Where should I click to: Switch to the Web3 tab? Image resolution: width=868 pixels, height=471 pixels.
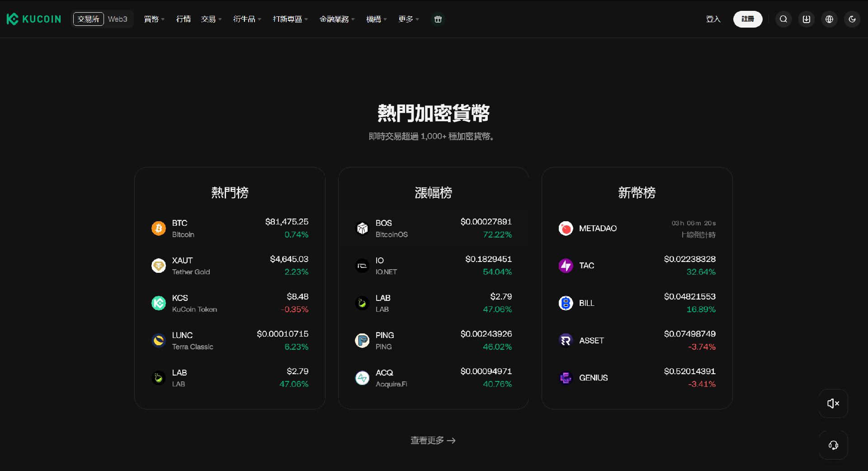[118, 19]
